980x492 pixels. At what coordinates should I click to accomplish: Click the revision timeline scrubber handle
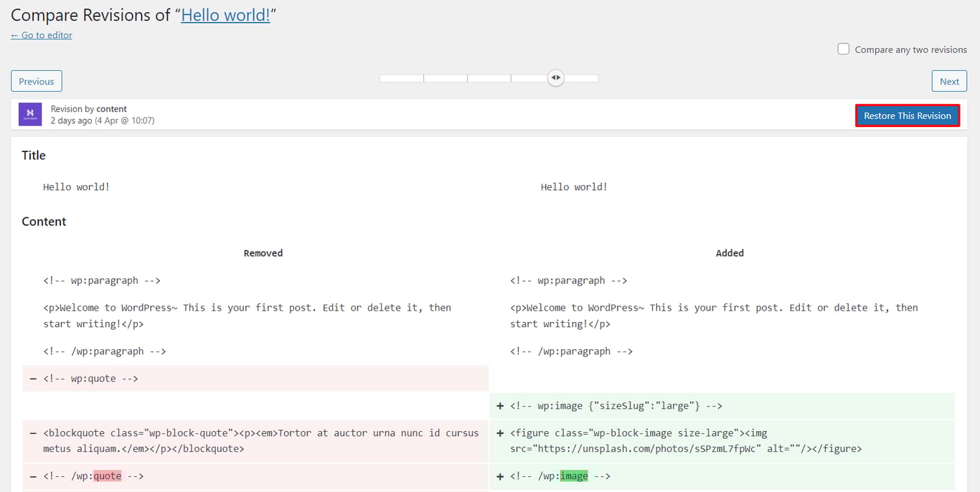[555, 77]
